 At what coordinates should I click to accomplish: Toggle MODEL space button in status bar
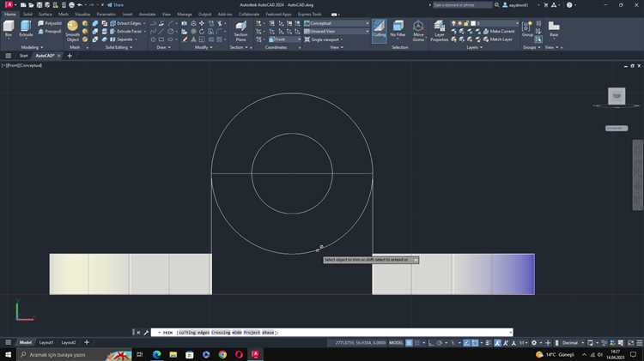pos(396,343)
